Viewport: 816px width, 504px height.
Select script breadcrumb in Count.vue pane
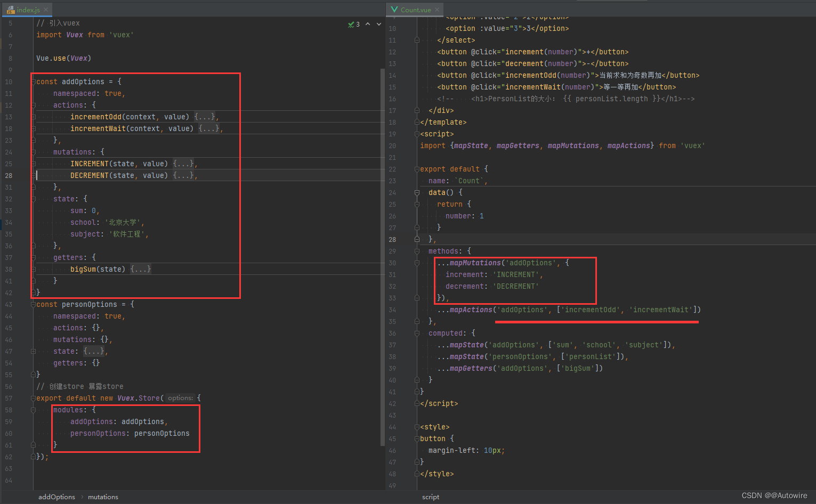431,497
